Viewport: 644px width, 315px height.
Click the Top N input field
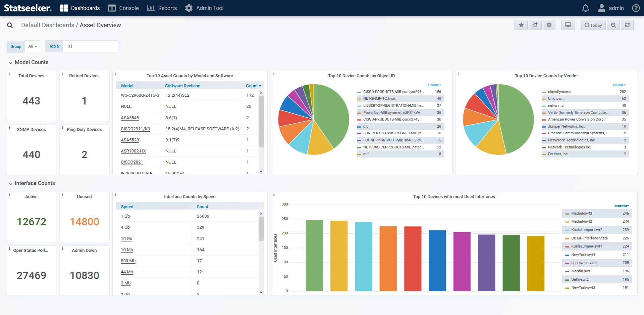tap(91, 46)
